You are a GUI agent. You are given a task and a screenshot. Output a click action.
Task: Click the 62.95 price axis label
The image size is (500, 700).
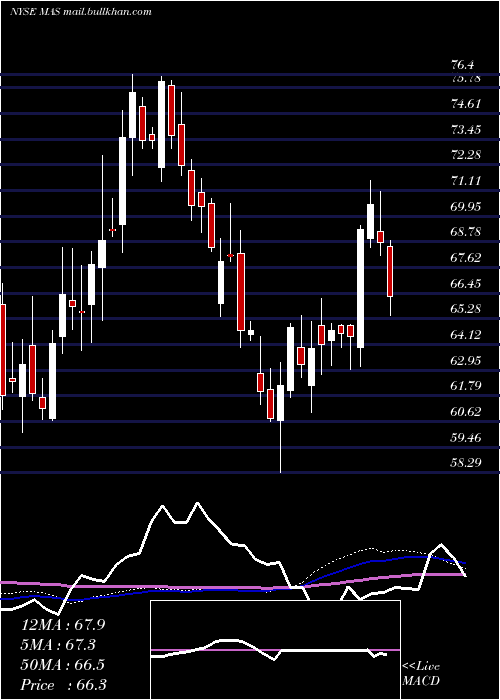(x=466, y=360)
